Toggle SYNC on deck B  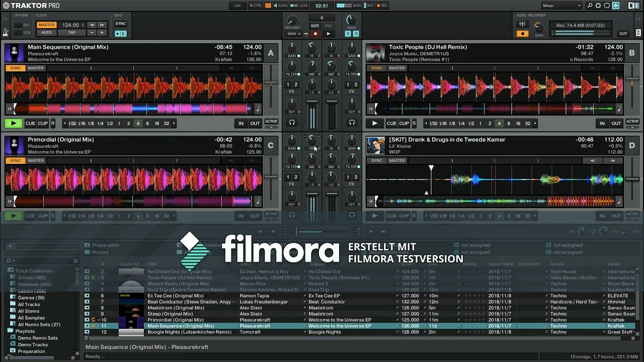coord(376,68)
